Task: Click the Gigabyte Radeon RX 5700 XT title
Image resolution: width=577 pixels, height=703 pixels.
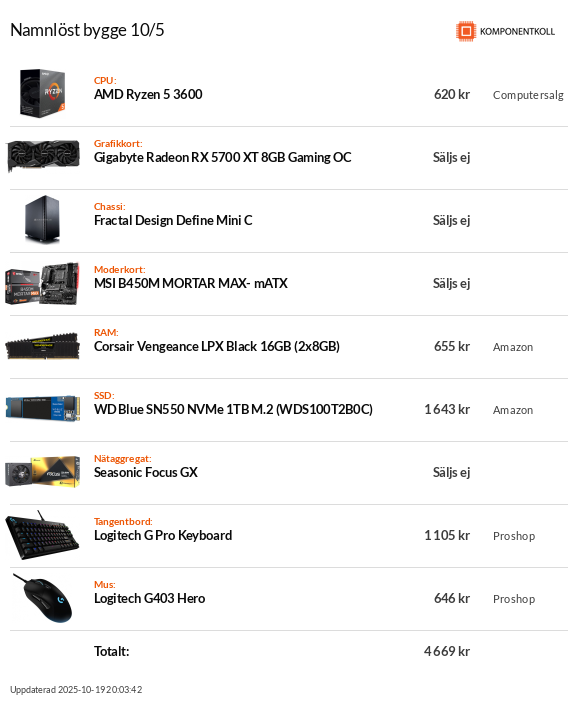Action: click(222, 157)
